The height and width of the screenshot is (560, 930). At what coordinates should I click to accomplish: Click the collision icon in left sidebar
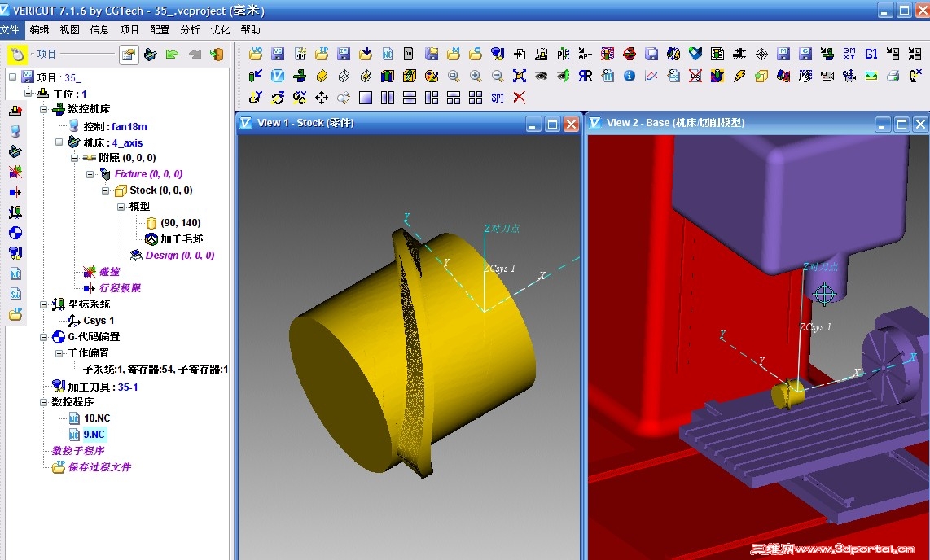[15, 172]
